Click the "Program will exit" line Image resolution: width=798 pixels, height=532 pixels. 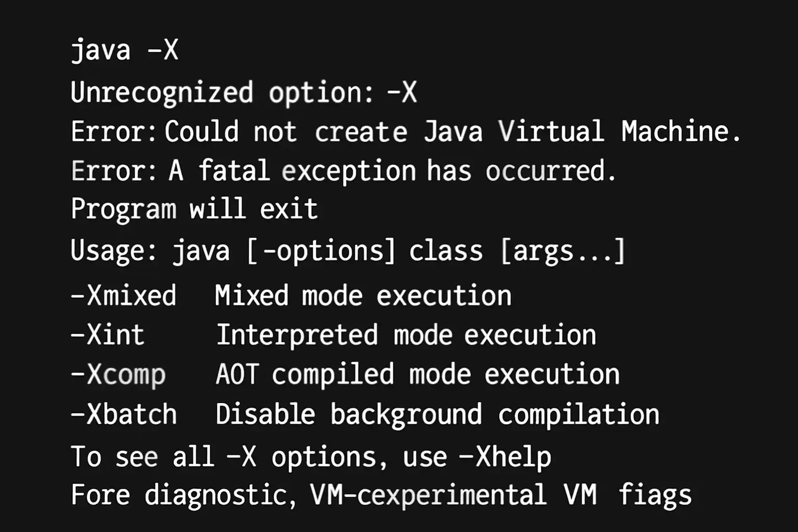(x=194, y=209)
